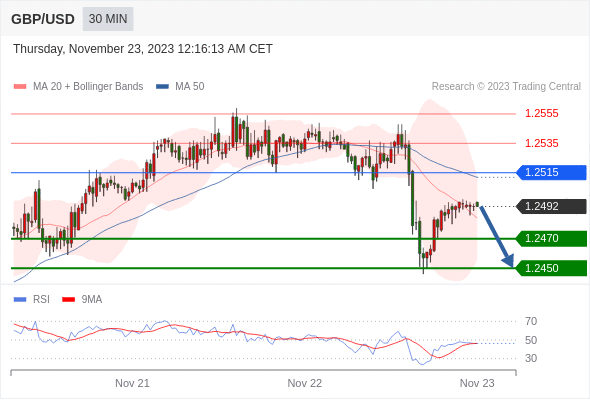This screenshot has height=400, width=590.
Task: Click the RSI legend label
Action: (x=41, y=300)
